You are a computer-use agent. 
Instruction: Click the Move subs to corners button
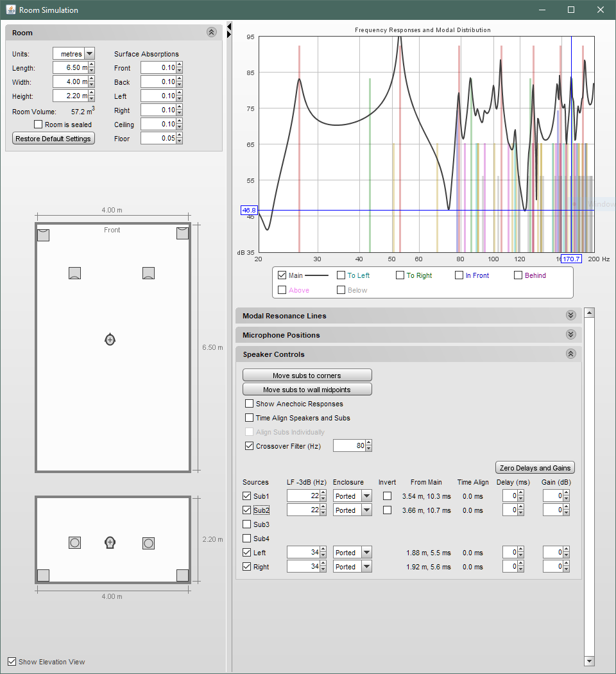(307, 376)
